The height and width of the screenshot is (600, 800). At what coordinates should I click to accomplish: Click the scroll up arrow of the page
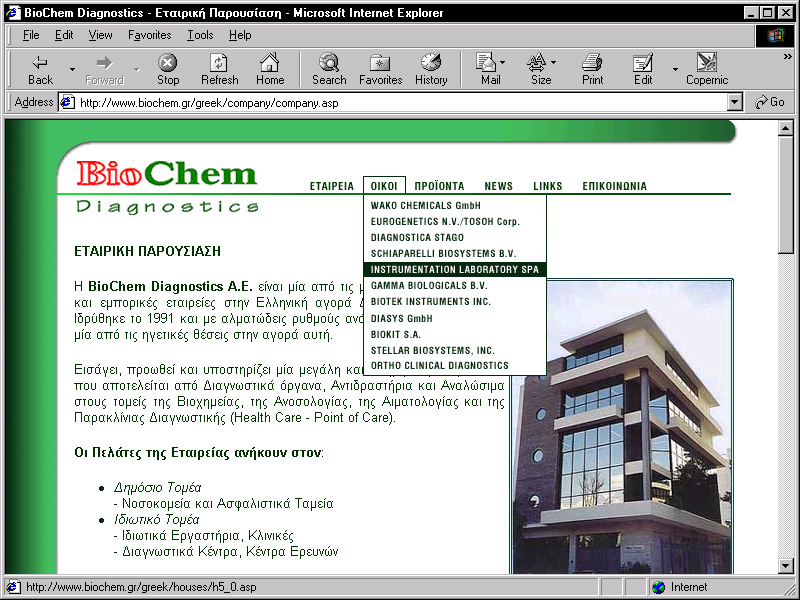click(x=786, y=128)
